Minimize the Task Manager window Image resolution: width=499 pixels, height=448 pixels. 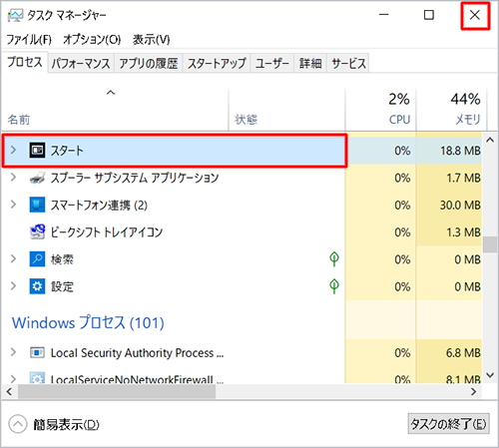[383, 15]
